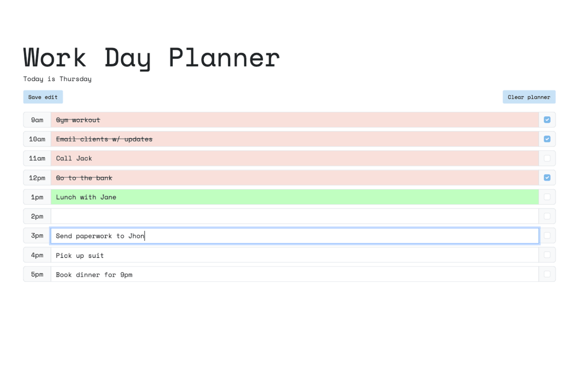Select the 12pm Go to the bank field
The height and width of the screenshot is (392, 581).
pos(294,178)
